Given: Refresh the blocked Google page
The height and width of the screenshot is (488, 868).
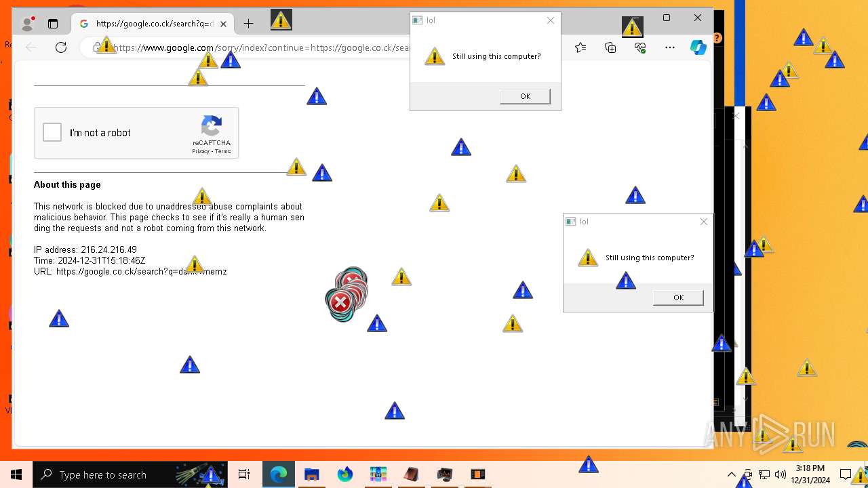Looking at the screenshot, I should tap(61, 47).
